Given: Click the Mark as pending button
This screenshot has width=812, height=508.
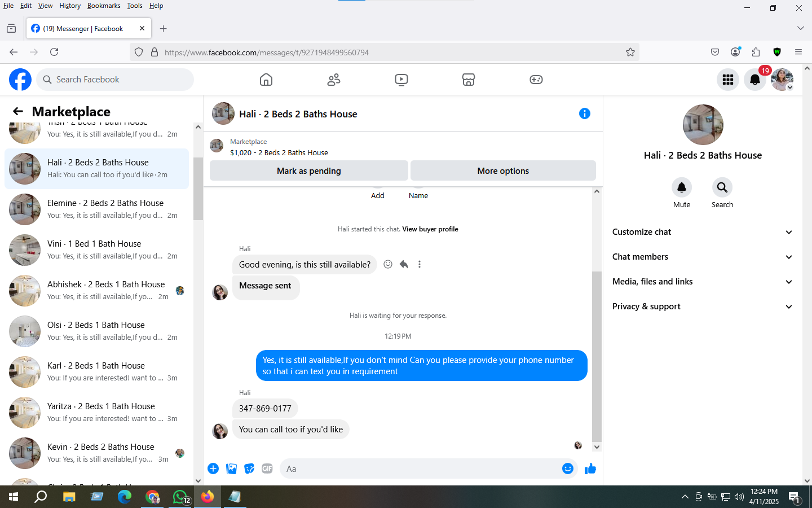Looking at the screenshot, I should 309,170.
